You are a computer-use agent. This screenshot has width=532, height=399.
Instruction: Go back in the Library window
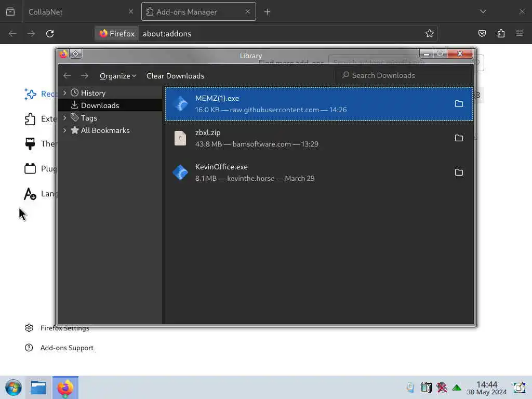point(67,76)
